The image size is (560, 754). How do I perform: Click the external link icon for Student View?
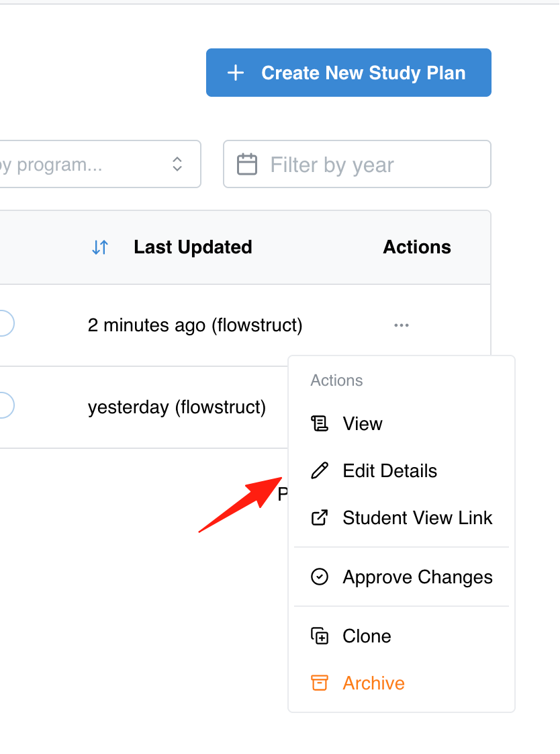tap(320, 518)
